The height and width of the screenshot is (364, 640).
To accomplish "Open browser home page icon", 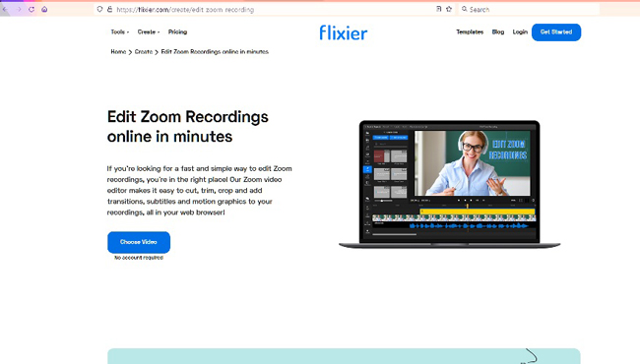I will click(44, 9).
